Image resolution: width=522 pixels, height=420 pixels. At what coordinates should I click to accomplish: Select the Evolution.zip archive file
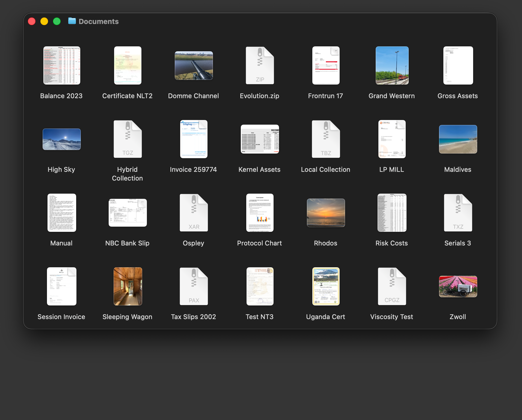(260, 65)
